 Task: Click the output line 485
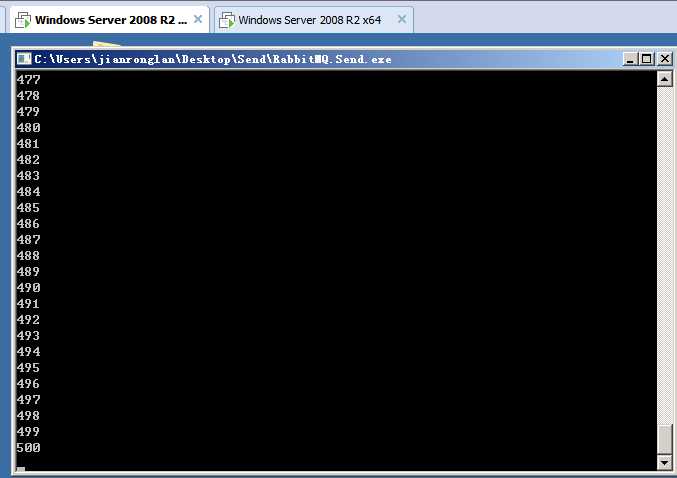(x=28, y=208)
